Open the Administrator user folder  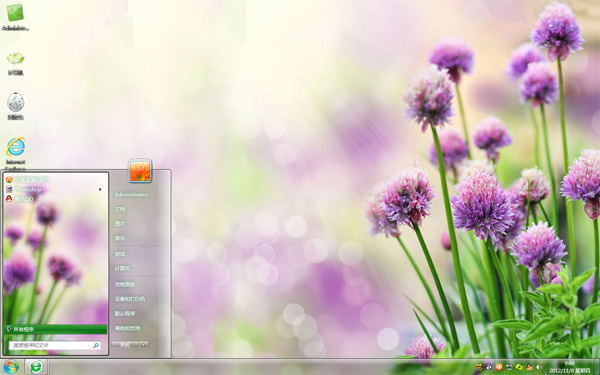coord(131,194)
